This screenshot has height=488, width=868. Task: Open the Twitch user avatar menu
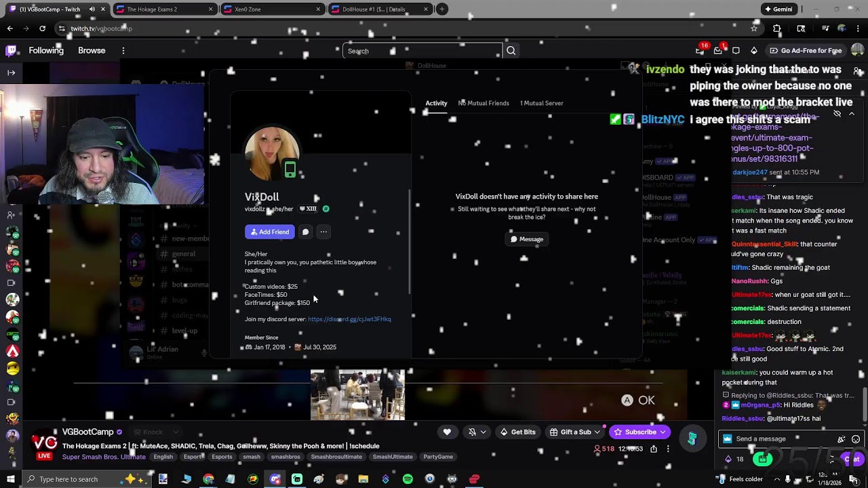point(857,51)
